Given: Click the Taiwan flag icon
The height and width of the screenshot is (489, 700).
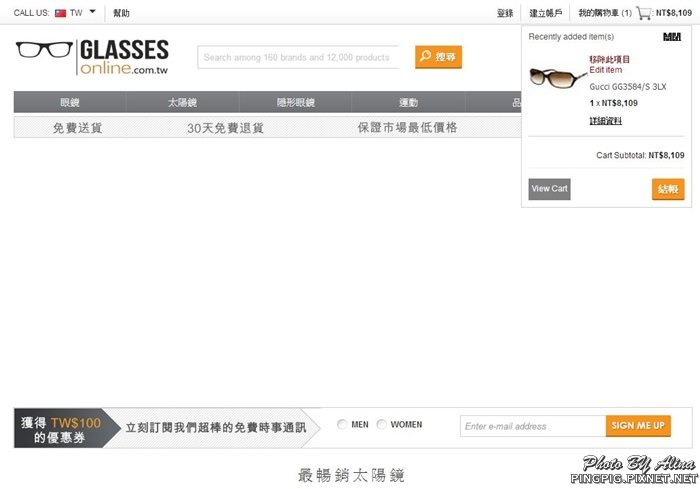Looking at the screenshot, I should click(x=60, y=13).
